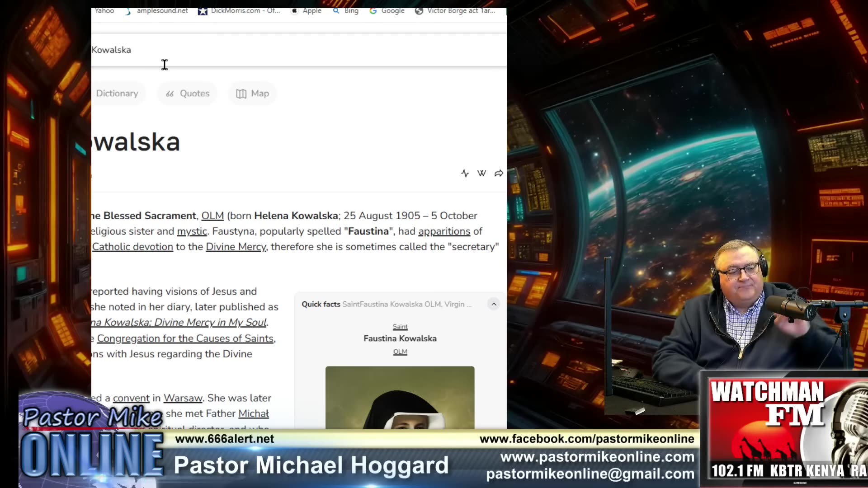Click the Congregation for the Causes of Saints link
The width and height of the screenshot is (868, 488).
point(185,338)
